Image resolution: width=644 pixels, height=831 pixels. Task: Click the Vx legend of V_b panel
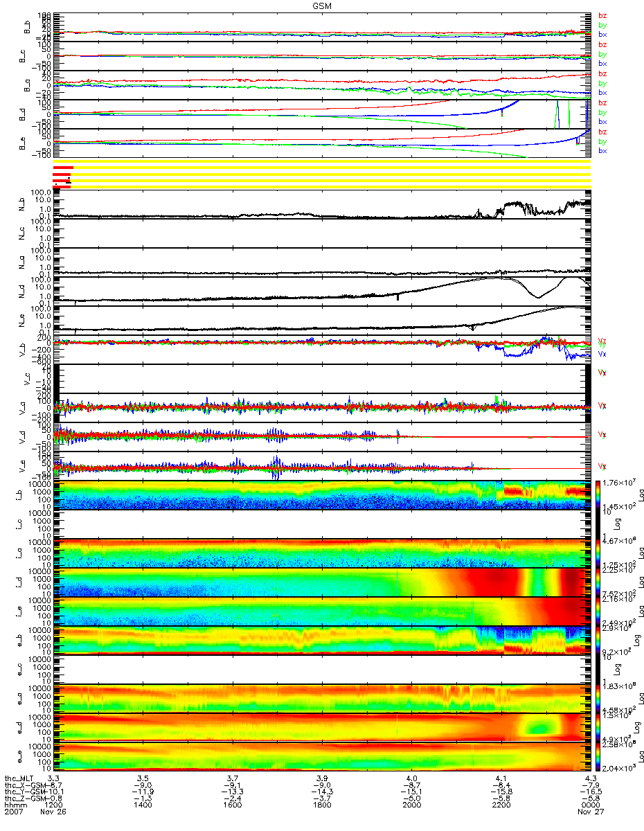click(602, 354)
